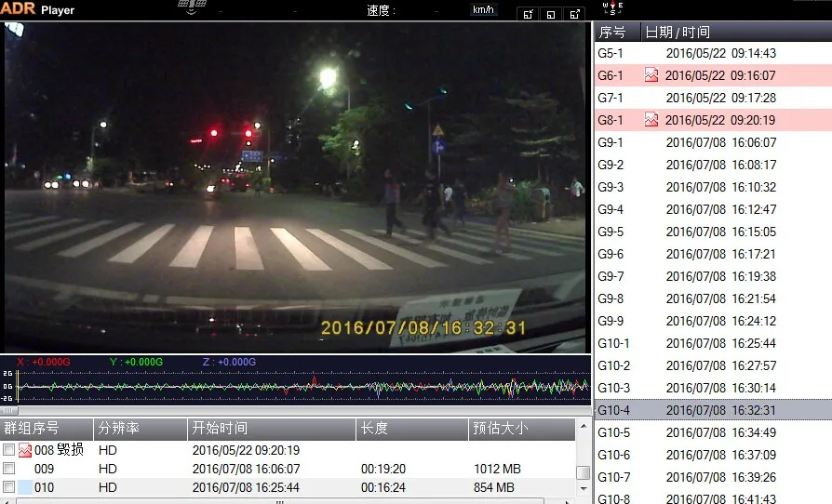Click the compass direction icon
The height and width of the screenshot is (504, 832).
[613, 7]
